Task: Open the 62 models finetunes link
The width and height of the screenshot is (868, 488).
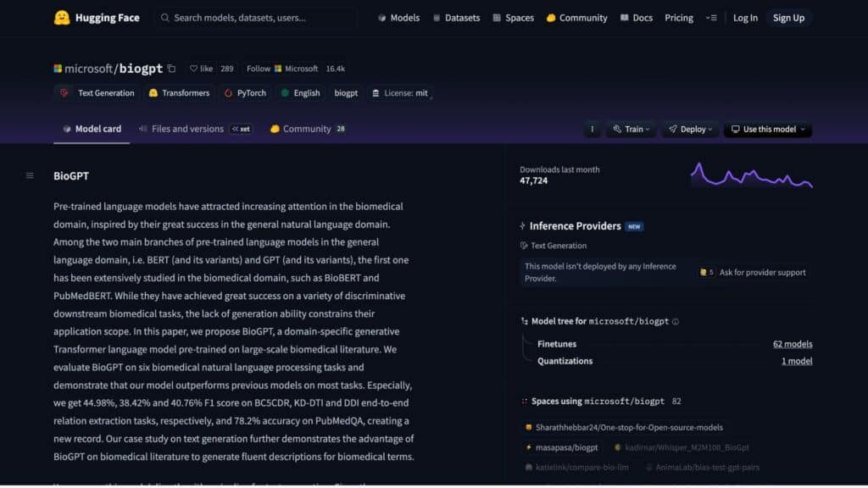Action: [792, 344]
